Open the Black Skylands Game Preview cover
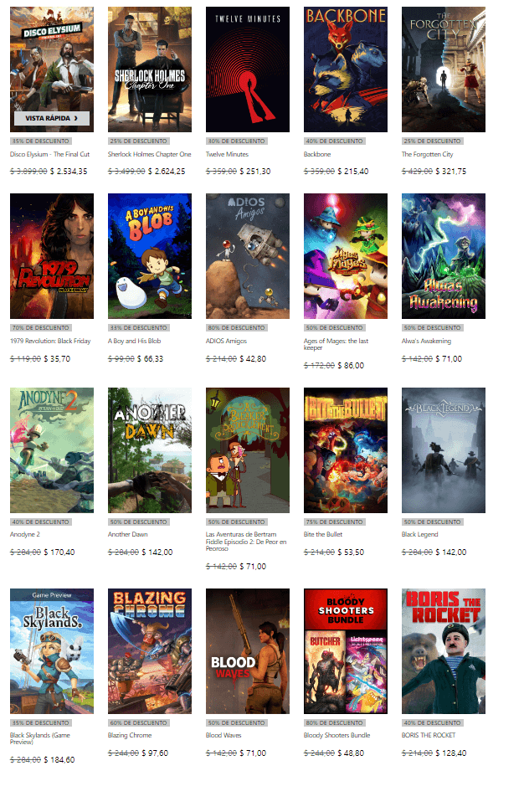 coord(52,651)
